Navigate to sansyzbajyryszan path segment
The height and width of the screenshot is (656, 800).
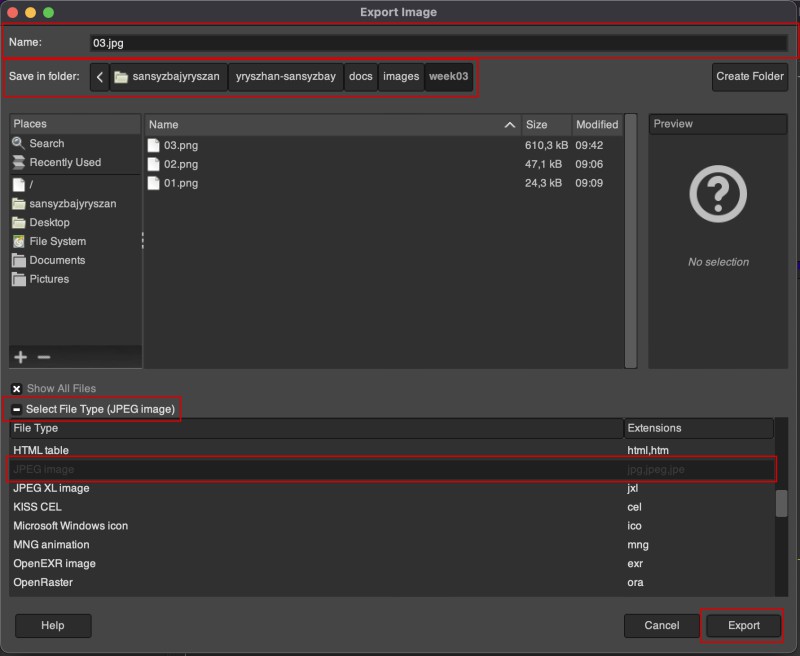click(168, 77)
